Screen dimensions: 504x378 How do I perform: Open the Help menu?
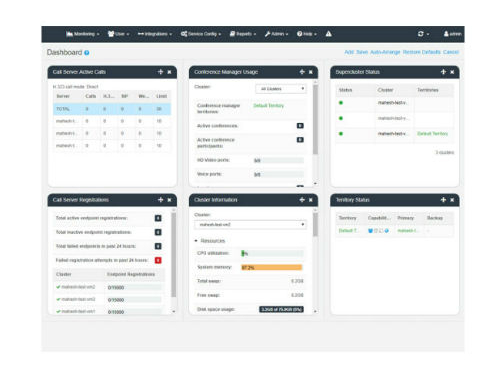point(307,34)
